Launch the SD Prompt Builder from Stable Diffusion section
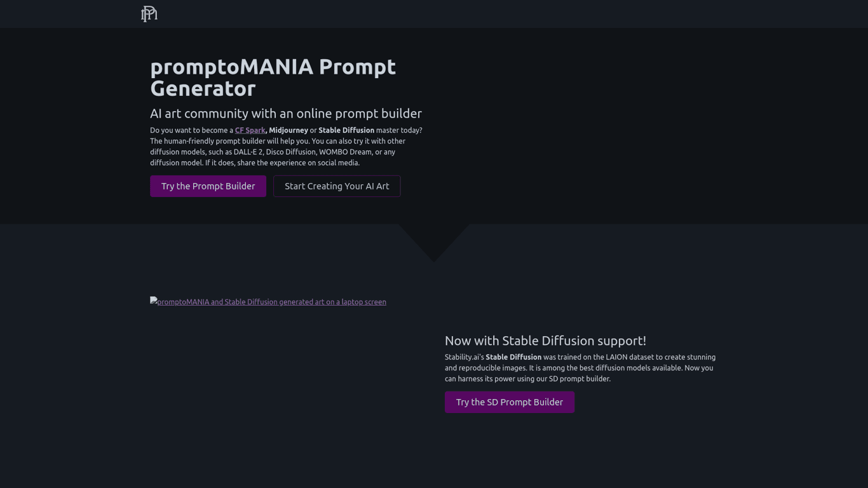 click(x=509, y=402)
